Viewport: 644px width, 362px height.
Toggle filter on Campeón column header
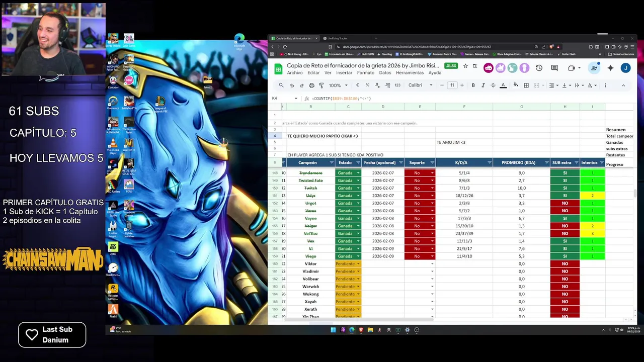click(332, 163)
